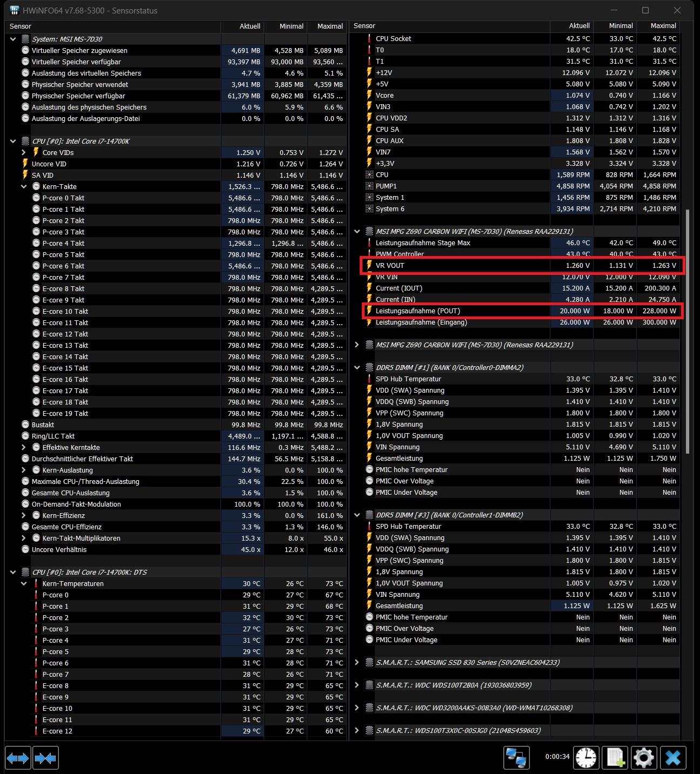Image resolution: width=700 pixels, height=774 pixels.
Task: Expand the Core VIDs row
Action: (x=24, y=152)
